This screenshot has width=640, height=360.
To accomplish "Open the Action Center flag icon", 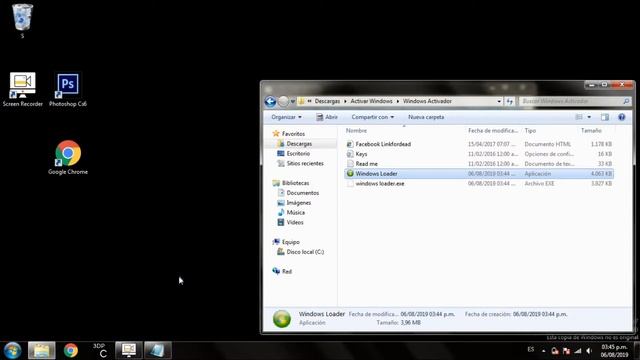I will [566, 351].
